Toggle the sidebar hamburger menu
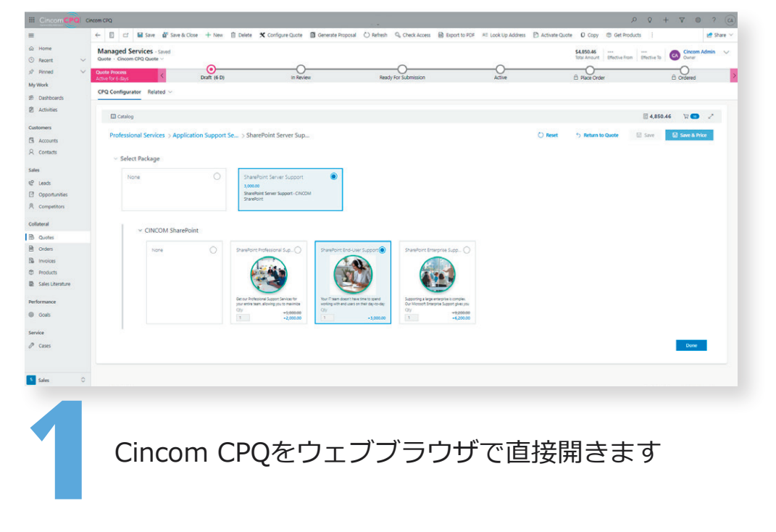Viewport: 776px width, 532px height. pyautogui.click(x=32, y=35)
